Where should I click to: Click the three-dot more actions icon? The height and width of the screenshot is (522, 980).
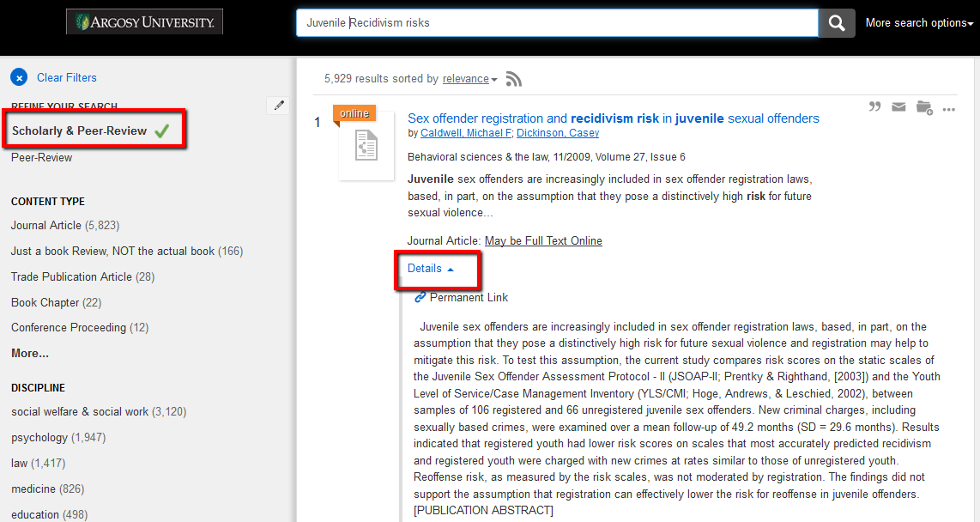(x=948, y=109)
